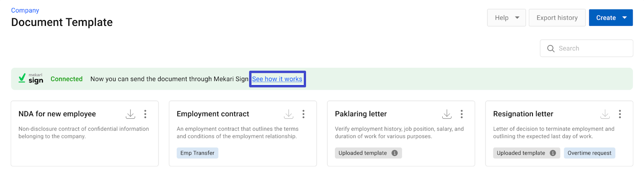The width and height of the screenshot is (644, 173).
Task: Click the Export history button
Action: pos(557,18)
